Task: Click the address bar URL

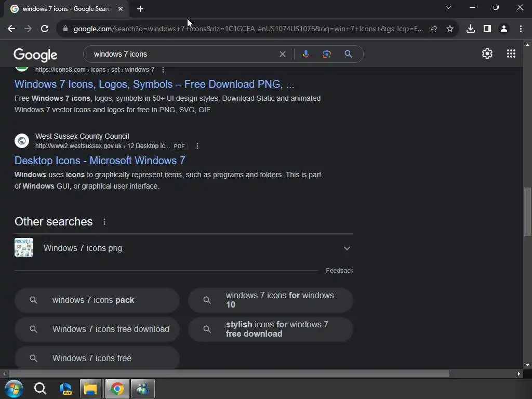Action: point(248,29)
